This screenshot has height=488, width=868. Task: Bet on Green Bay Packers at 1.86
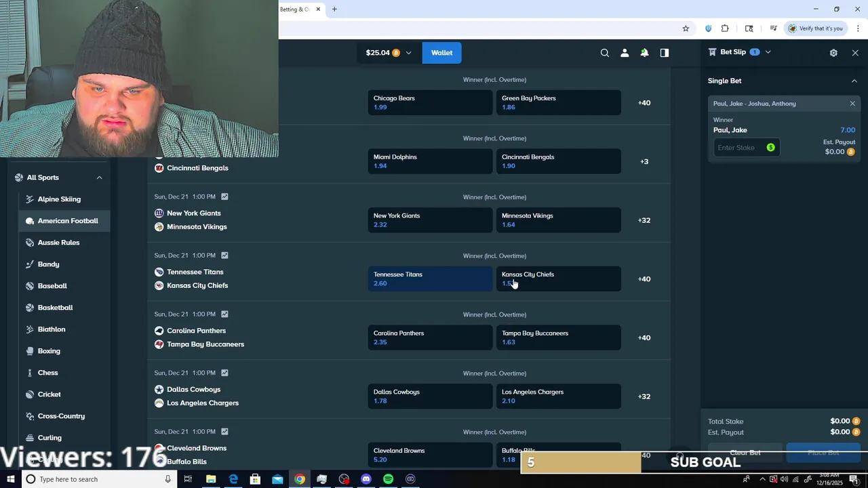tap(559, 102)
